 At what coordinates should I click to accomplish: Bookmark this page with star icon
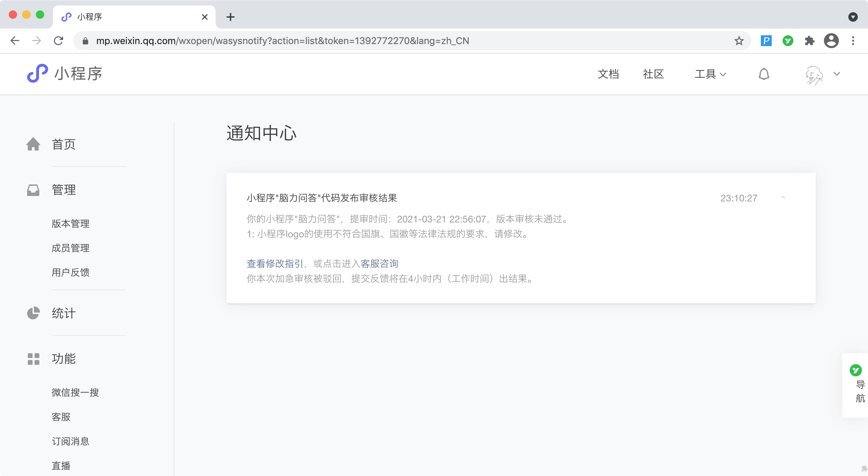[739, 41]
